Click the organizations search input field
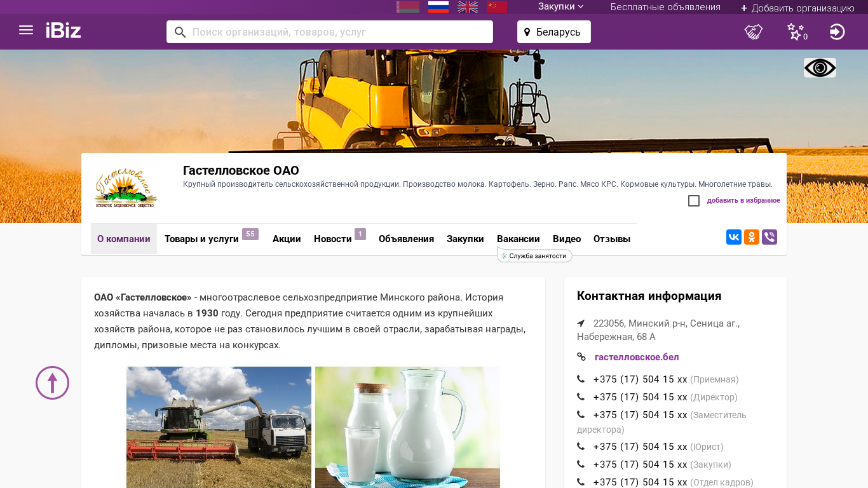The width and height of the screenshot is (868, 488). tap(330, 32)
